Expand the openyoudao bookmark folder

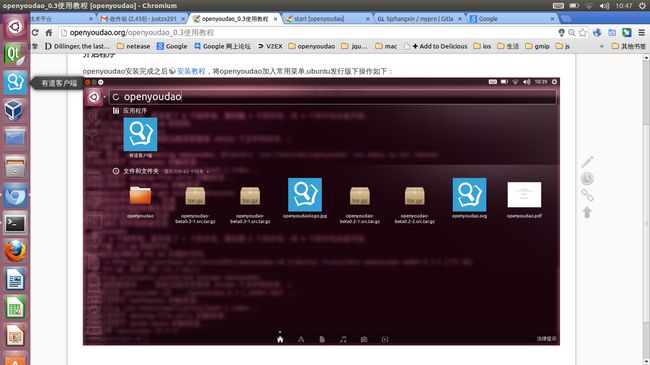tap(311, 46)
